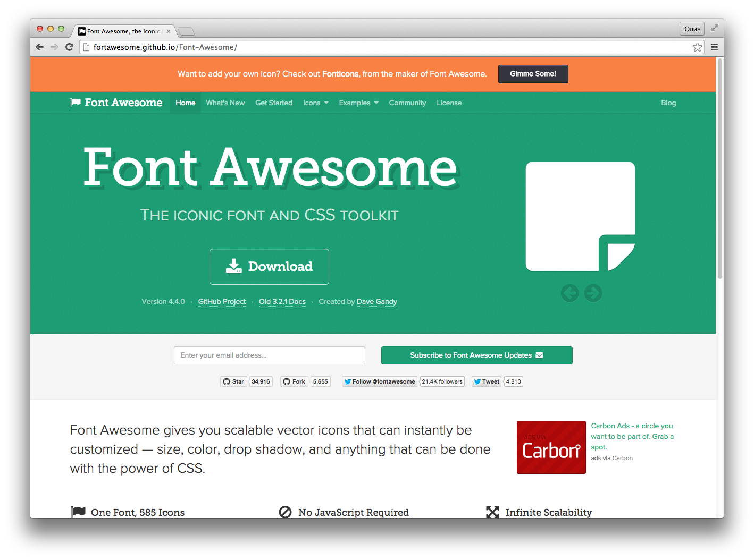This screenshot has width=754, height=560.
Task: Click the Gimme Some! button
Action: [x=533, y=74]
